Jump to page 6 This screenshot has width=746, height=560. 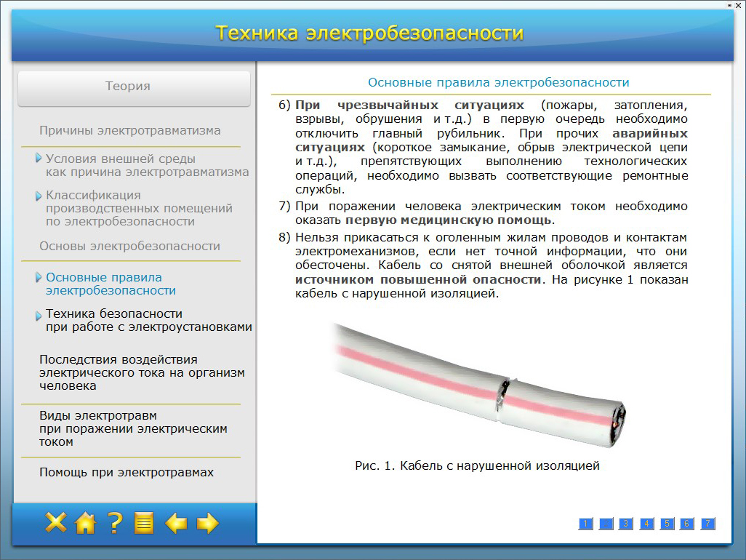coord(687,524)
